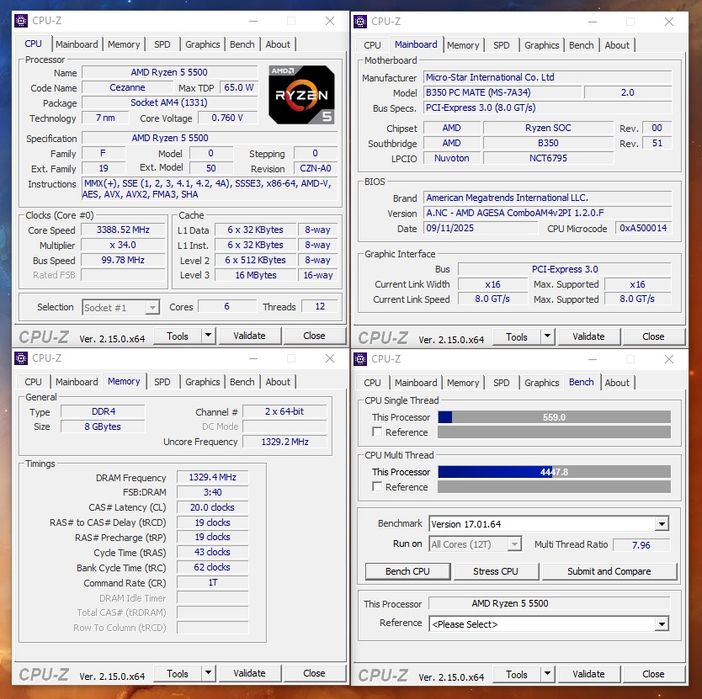Click single thread score bar 559.0

tap(554, 417)
